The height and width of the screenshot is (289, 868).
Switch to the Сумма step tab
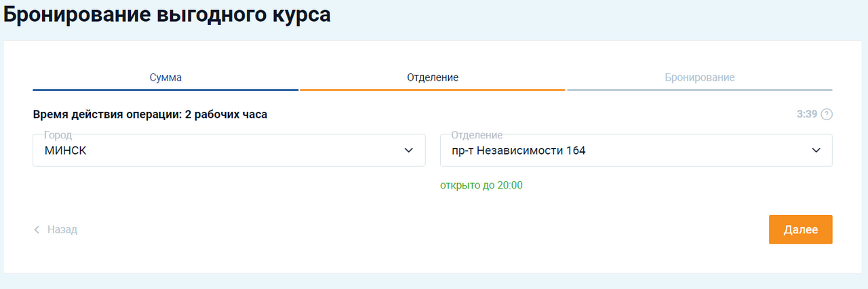[x=165, y=77]
